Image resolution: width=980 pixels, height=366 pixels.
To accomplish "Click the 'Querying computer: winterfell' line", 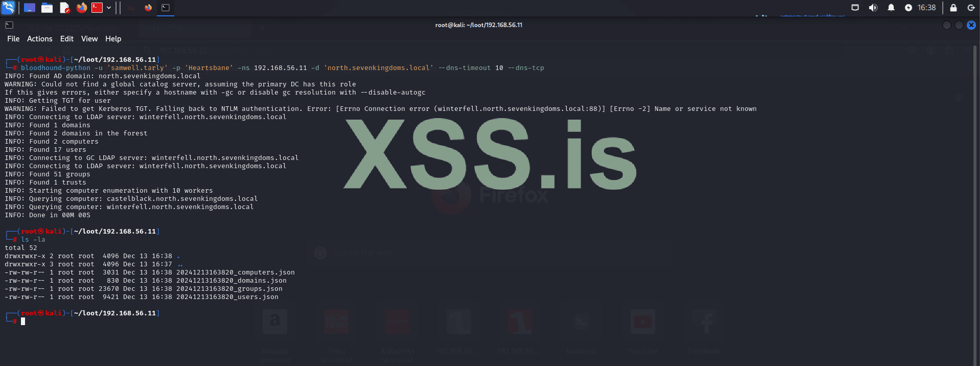I will coord(129,207).
